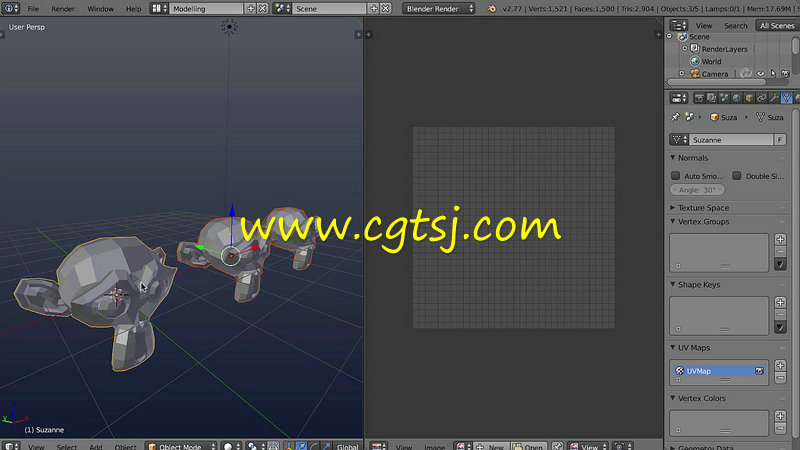Delete the current Scene

386,8
